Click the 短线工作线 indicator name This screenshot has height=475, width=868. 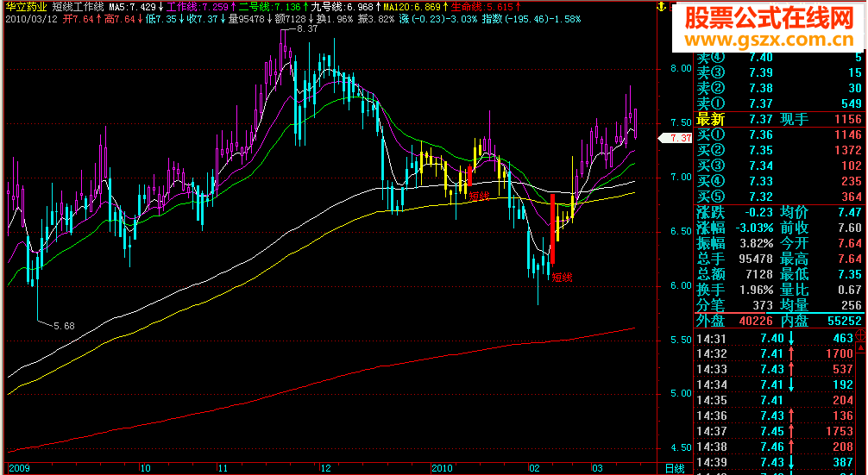78,6
